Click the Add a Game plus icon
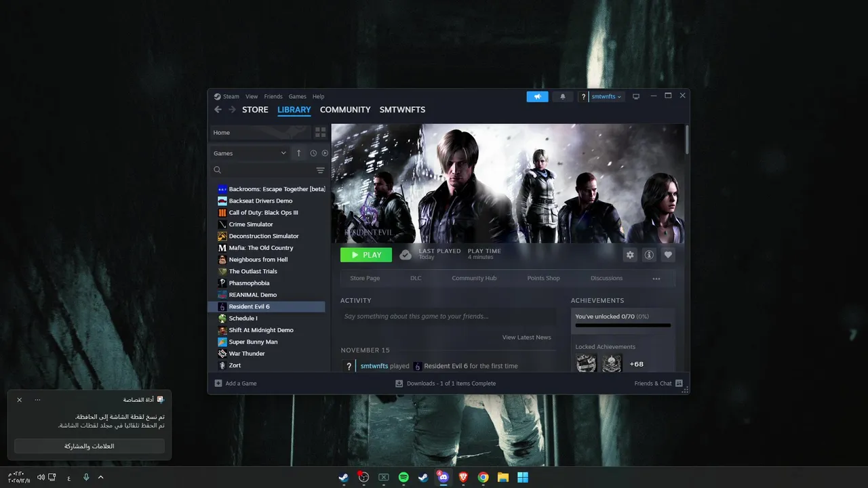This screenshot has height=488, width=868. [218, 383]
